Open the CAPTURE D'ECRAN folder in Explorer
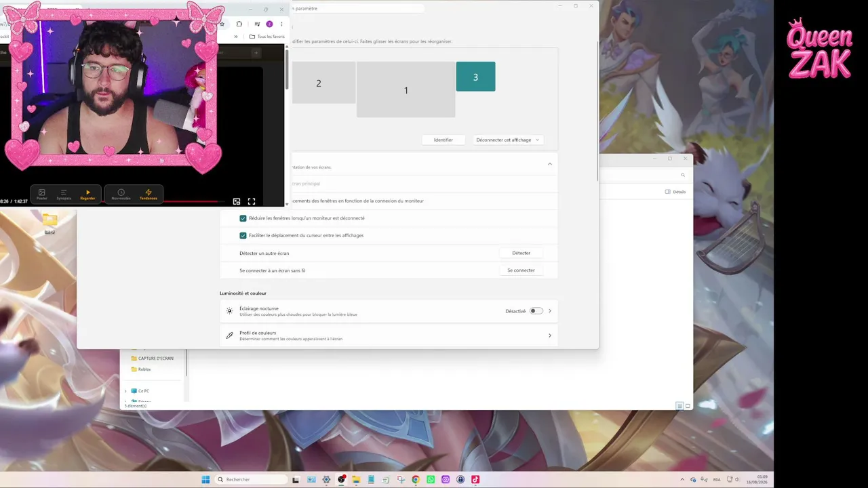The width and height of the screenshot is (868, 488). (x=152, y=359)
